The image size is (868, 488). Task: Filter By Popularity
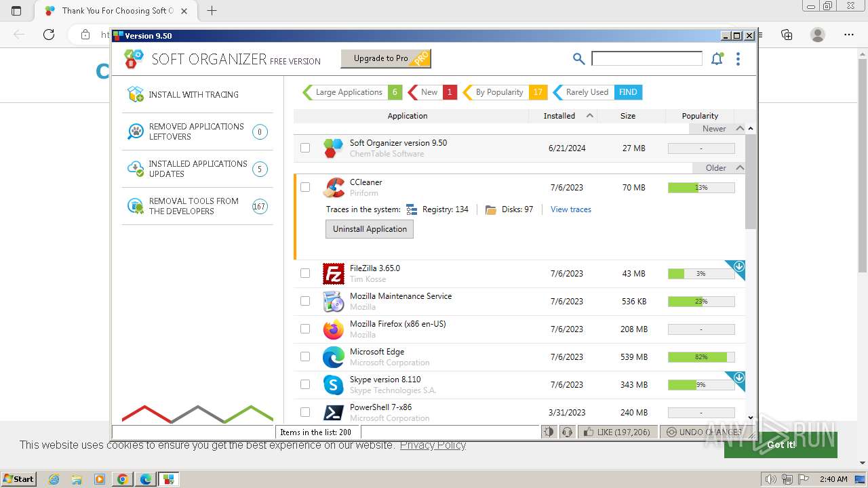pyautogui.click(x=505, y=92)
